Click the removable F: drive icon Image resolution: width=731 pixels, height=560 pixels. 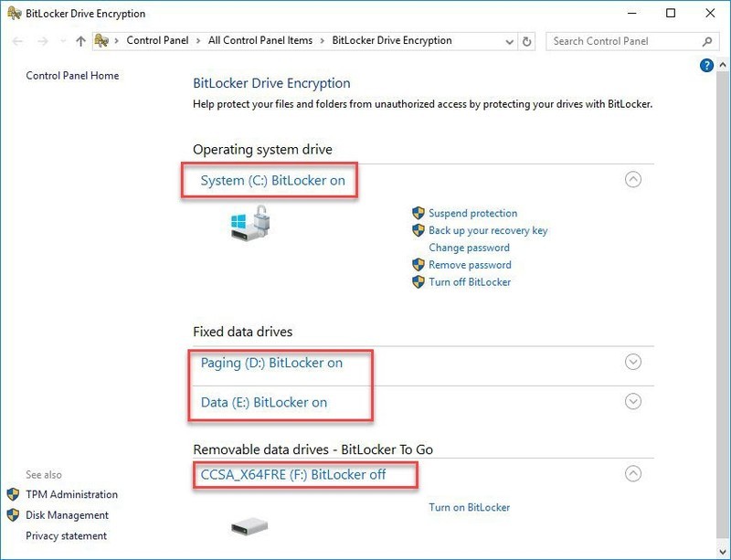pos(249,526)
